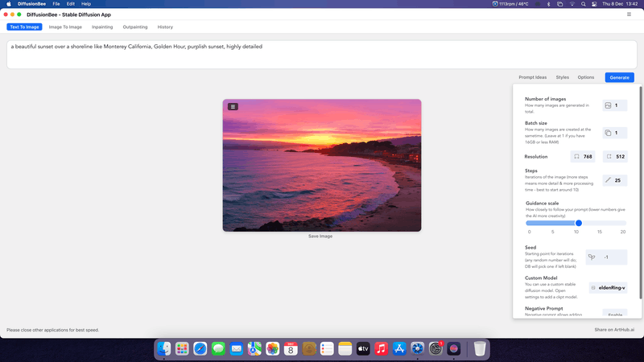Click the Batch size copy icon
644x362 pixels.
pos(608,133)
